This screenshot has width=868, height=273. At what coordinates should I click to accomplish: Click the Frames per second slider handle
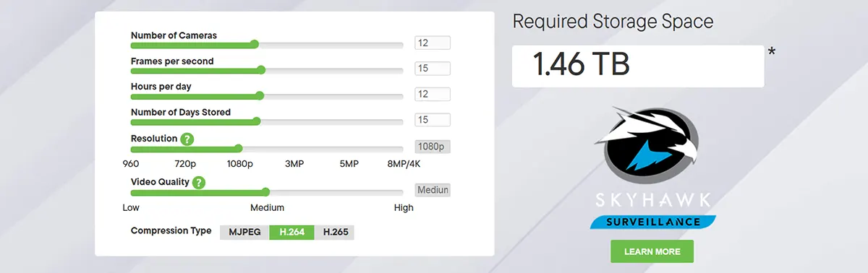click(261, 70)
